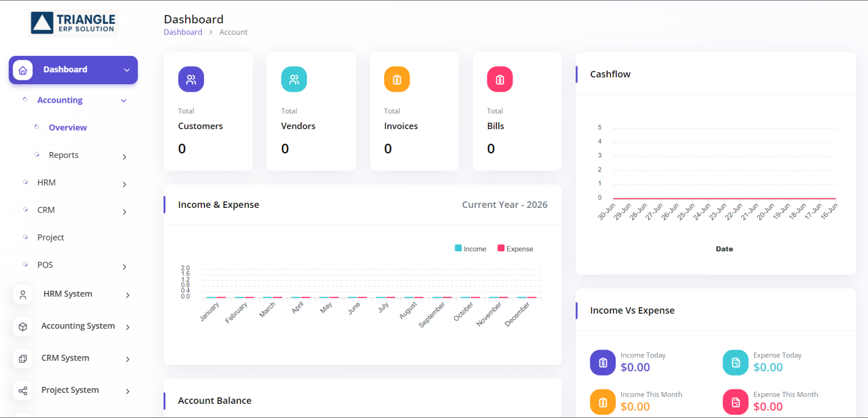Click the Expense This Month pink icon
The width and height of the screenshot is (868, 418).
[x=736, y=402]
